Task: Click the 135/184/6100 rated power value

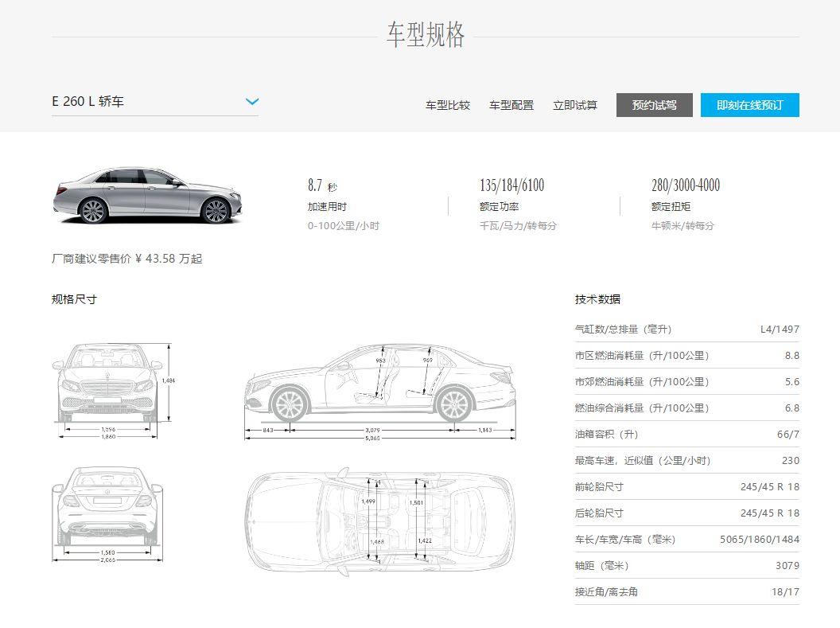Action: pos(511,186)
